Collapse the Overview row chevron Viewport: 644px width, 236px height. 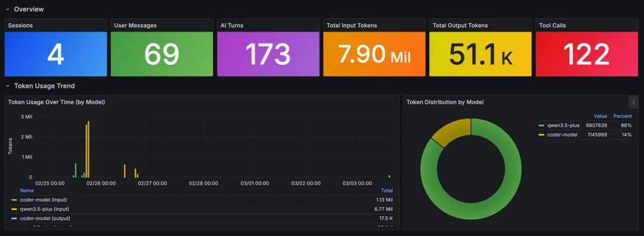point(7,9)
